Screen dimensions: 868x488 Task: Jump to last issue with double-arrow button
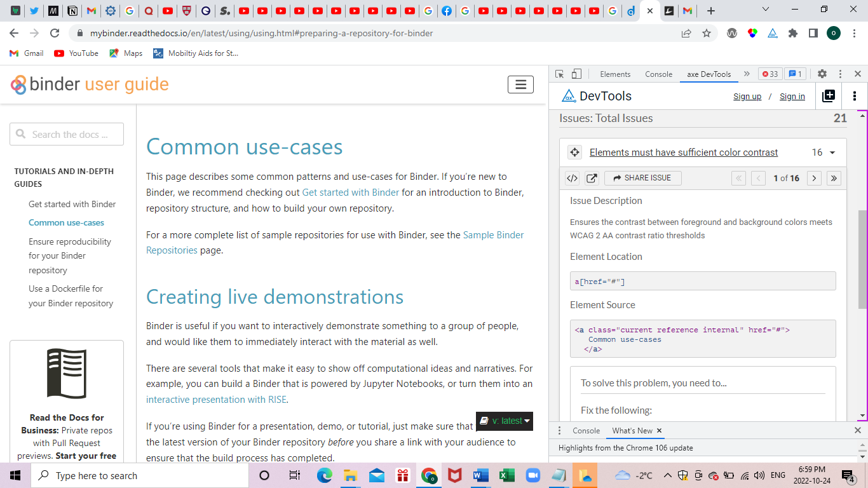[x=834, y=178]
